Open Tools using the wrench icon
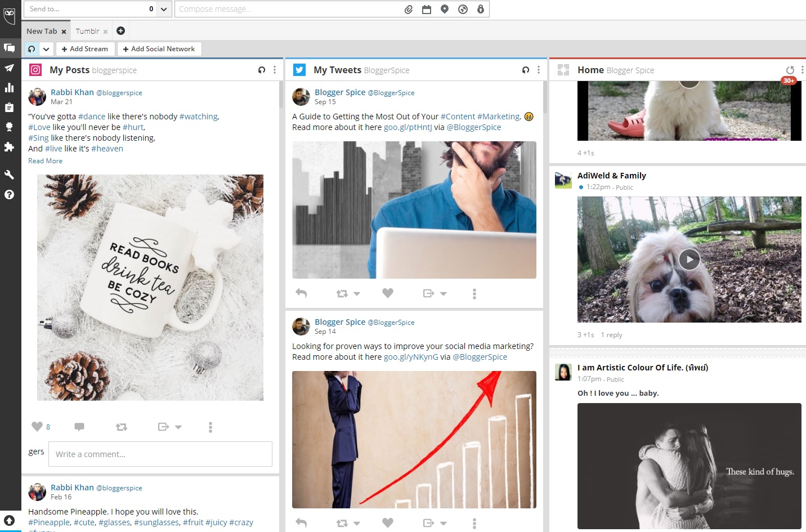 10,175
